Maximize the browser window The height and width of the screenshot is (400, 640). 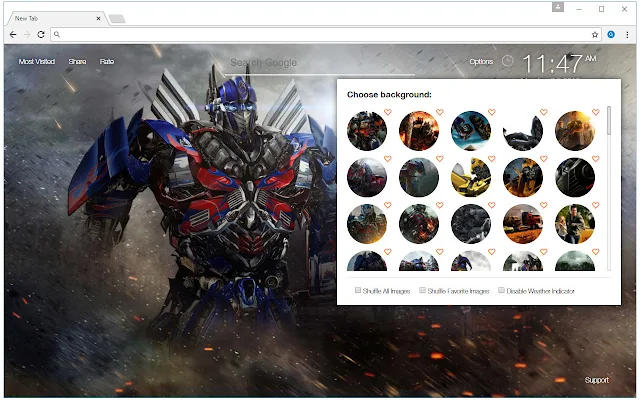tap(601, 9)
